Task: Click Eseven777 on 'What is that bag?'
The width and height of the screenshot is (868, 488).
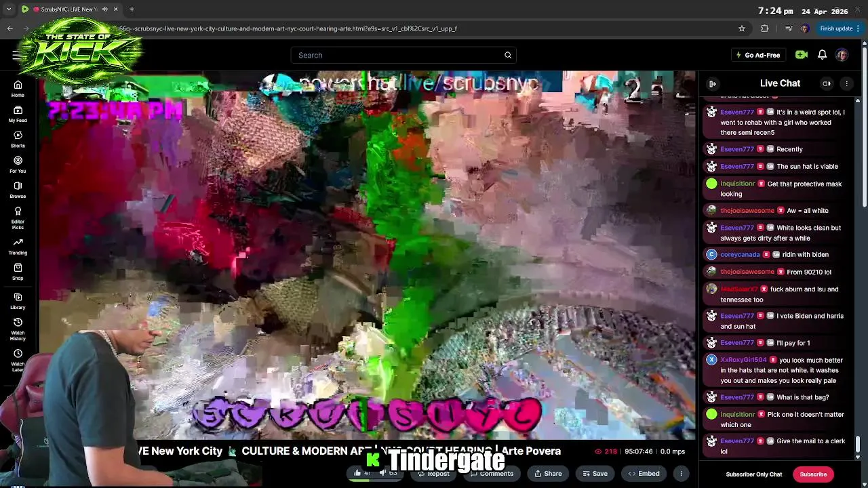Action: click(737, 397)
